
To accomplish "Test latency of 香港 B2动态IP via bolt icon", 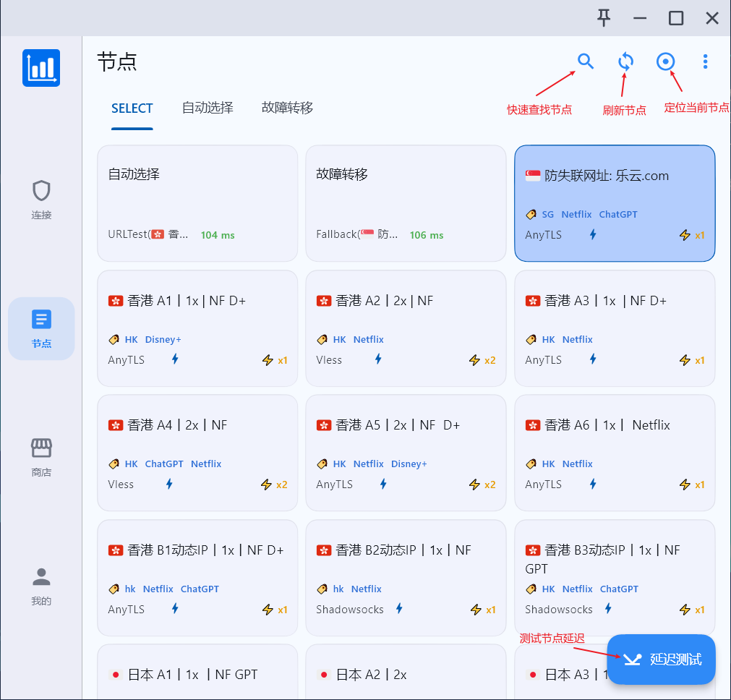I will 399,609.
